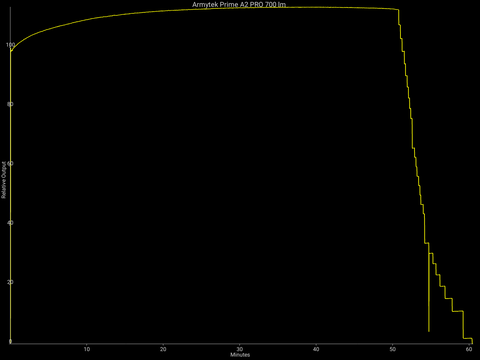Click the Minutes x-axis label

(x=240, y=355)
